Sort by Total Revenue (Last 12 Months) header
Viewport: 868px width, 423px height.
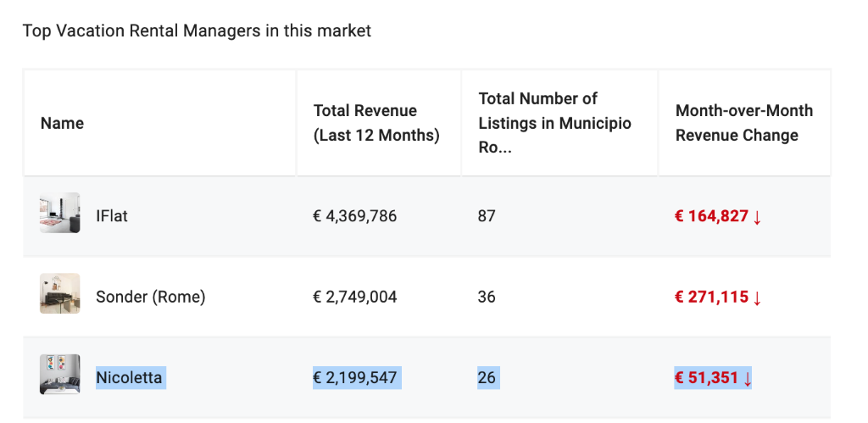click(376, 123)
